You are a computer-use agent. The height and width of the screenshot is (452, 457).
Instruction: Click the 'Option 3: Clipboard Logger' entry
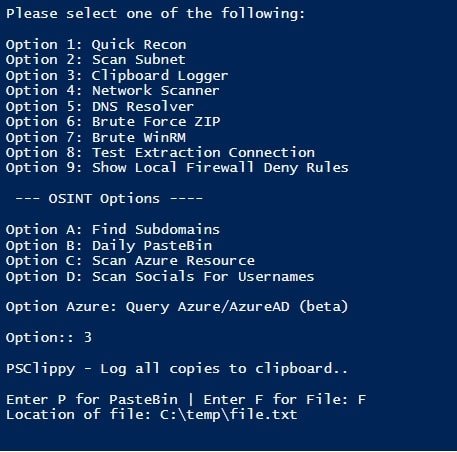117,76
